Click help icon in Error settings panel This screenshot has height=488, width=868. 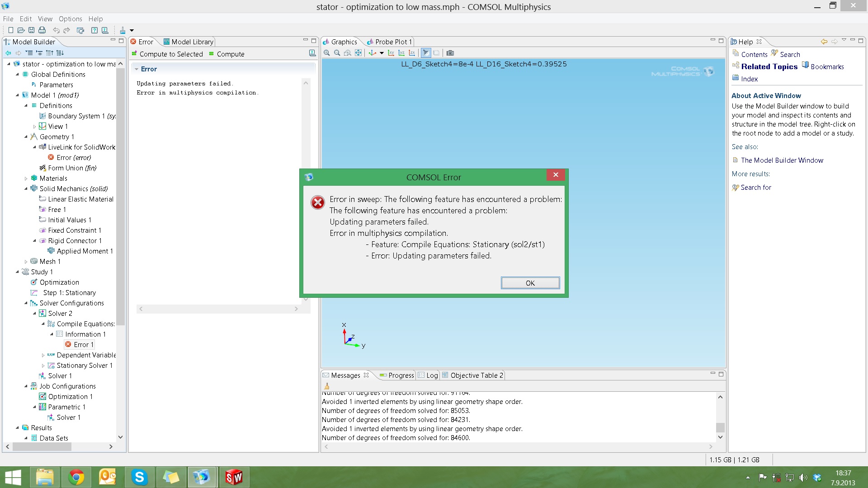click(312, 53)
